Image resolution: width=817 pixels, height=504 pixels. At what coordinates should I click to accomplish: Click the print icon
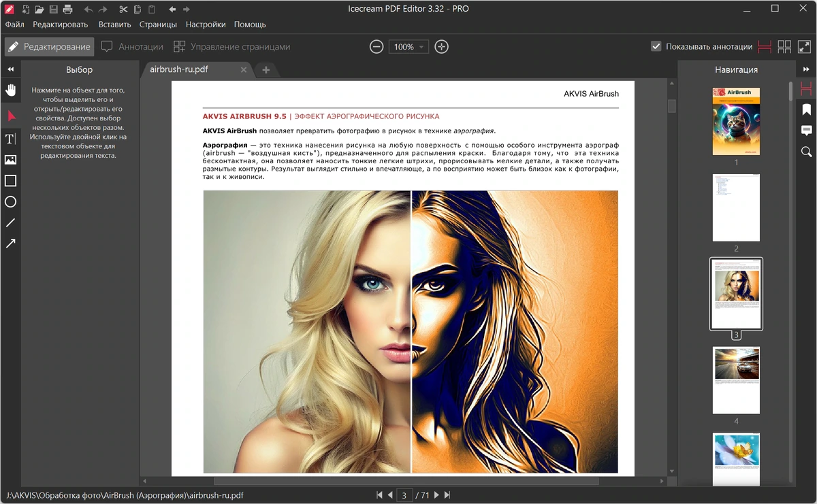click(67, 10)
